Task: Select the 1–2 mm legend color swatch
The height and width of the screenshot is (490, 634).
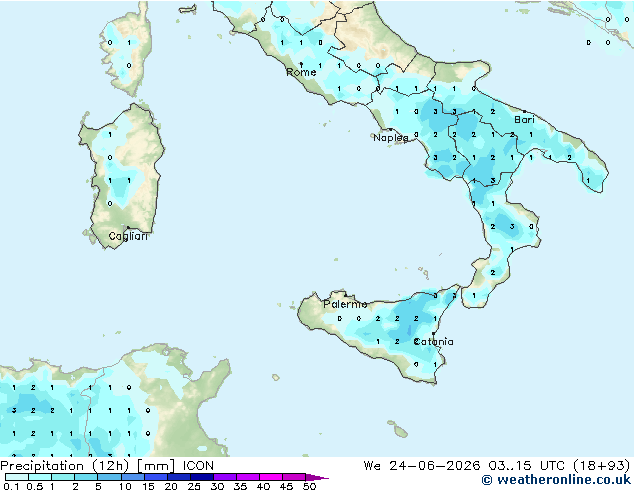Action: pos(63,477)
